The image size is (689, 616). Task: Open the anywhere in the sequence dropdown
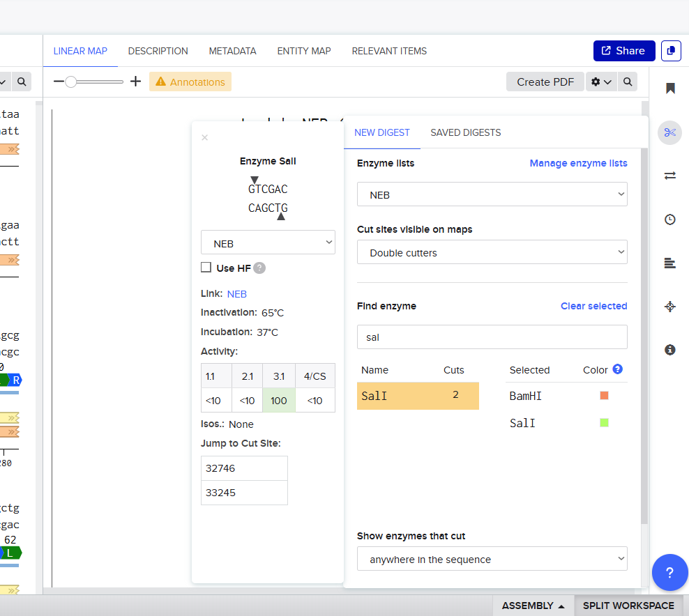tap(492, 560)
